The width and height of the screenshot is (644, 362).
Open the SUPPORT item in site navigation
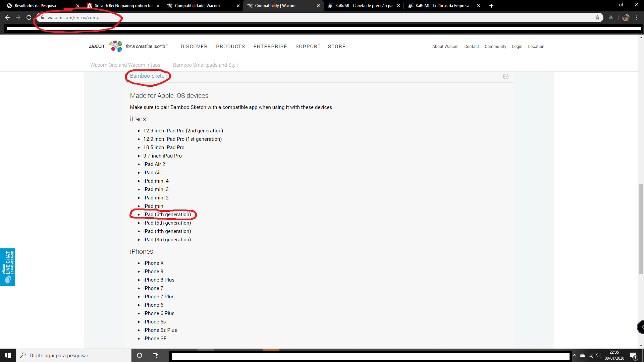[x=308, y=47]
